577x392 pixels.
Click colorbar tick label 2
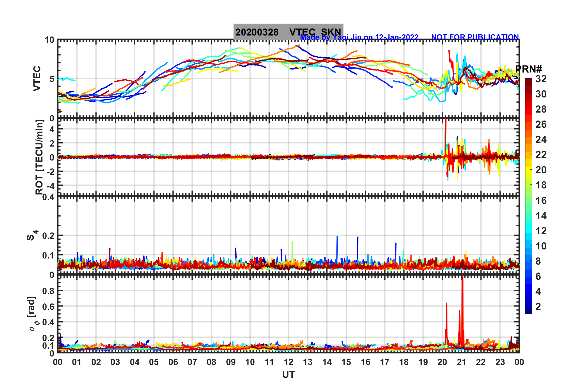538,307
